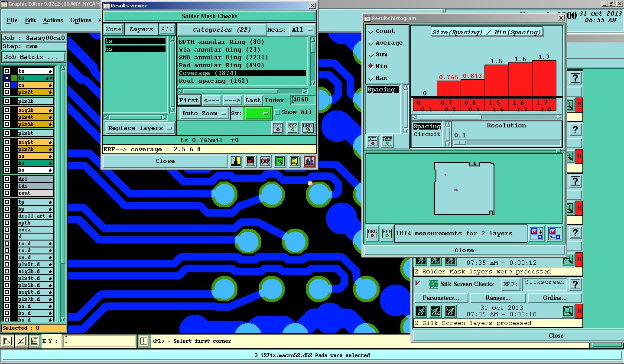Open the File menu
This screenshot has width=624, height=364.
click(12, 20)
